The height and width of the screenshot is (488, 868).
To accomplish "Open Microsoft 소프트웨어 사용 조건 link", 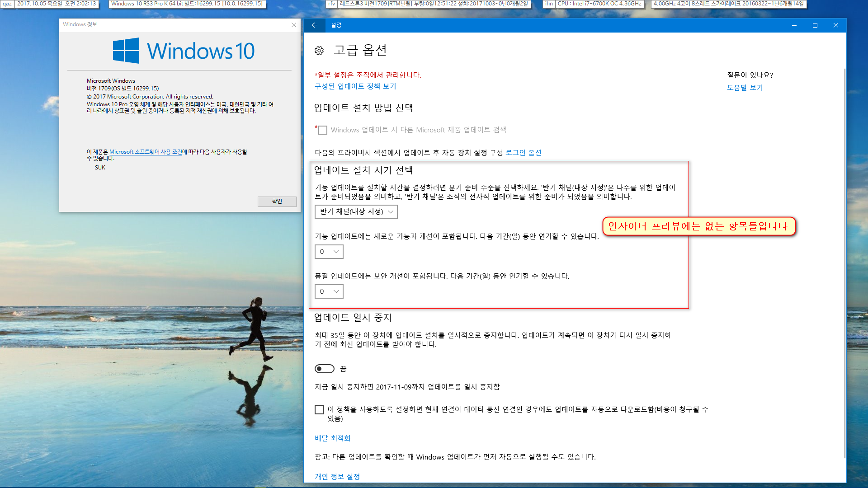I will (146, 152).
